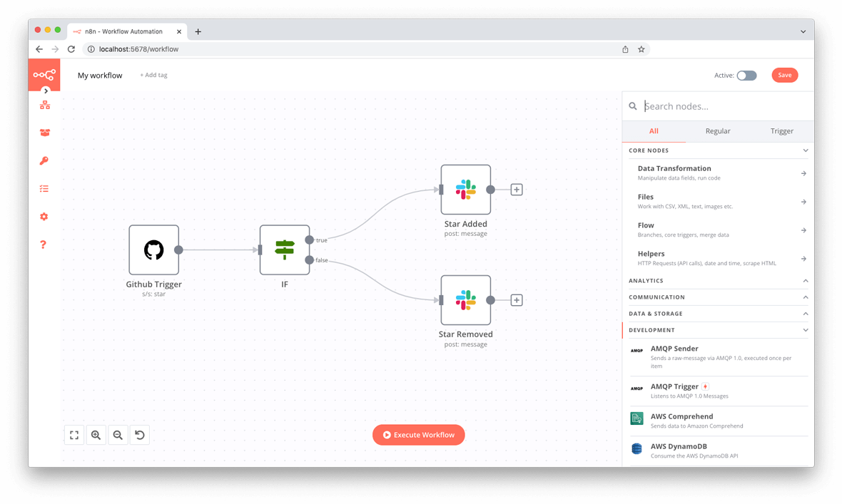Open Settings gear icon in sidebar
Viewport: 842px width, 504px height.
[44, 217]
